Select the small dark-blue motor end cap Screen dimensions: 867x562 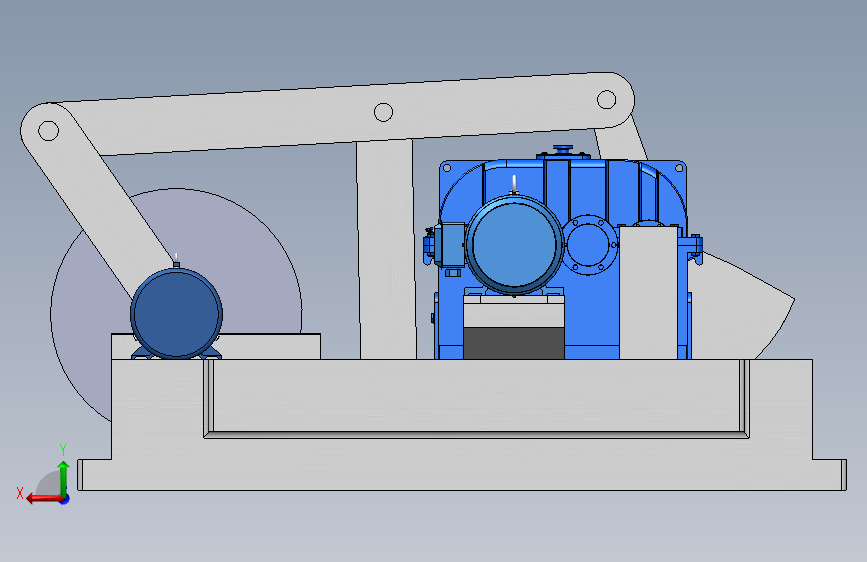pyautogui.click(x=176, y=313)
